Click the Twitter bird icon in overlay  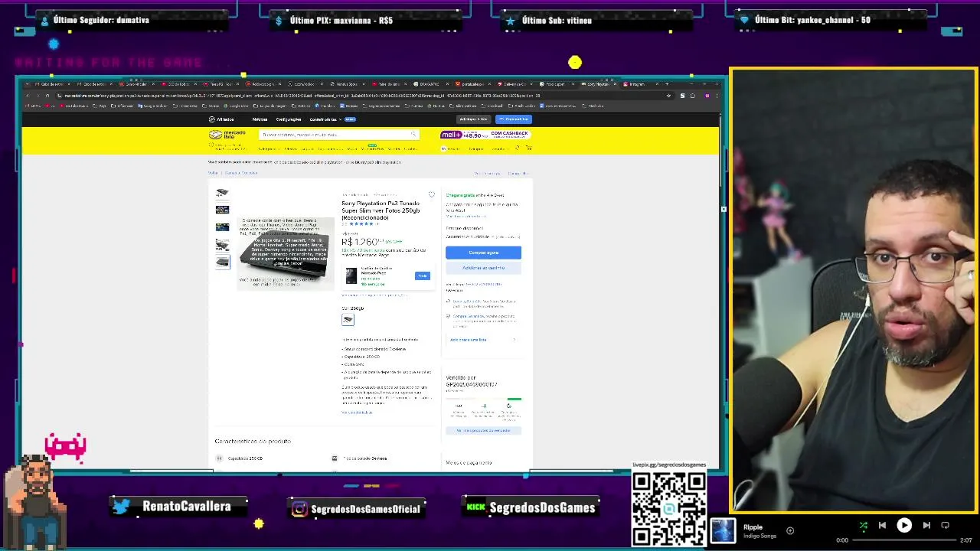(121, 507)
